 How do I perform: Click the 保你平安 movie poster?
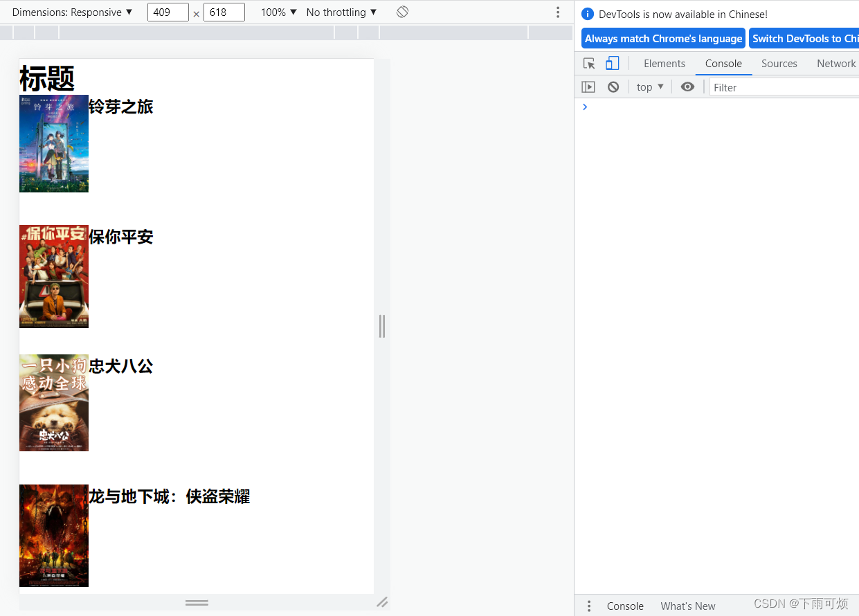(54, 276)
